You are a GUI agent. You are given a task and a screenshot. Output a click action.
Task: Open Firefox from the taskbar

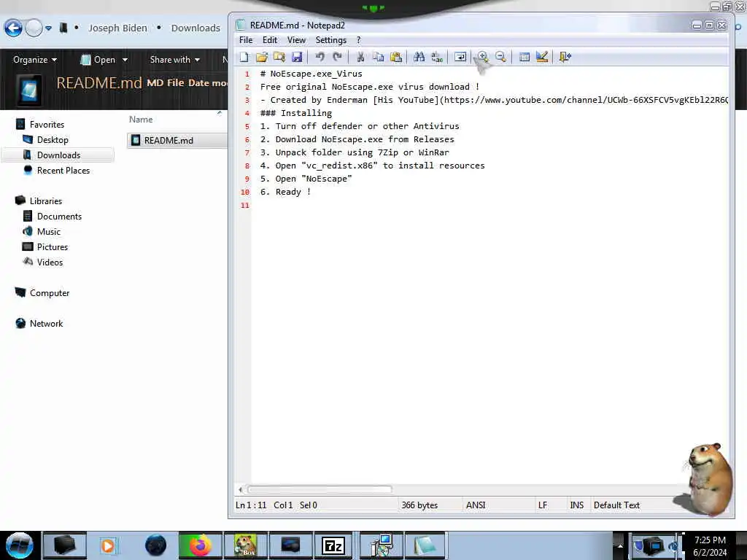(x=200, y=545)
